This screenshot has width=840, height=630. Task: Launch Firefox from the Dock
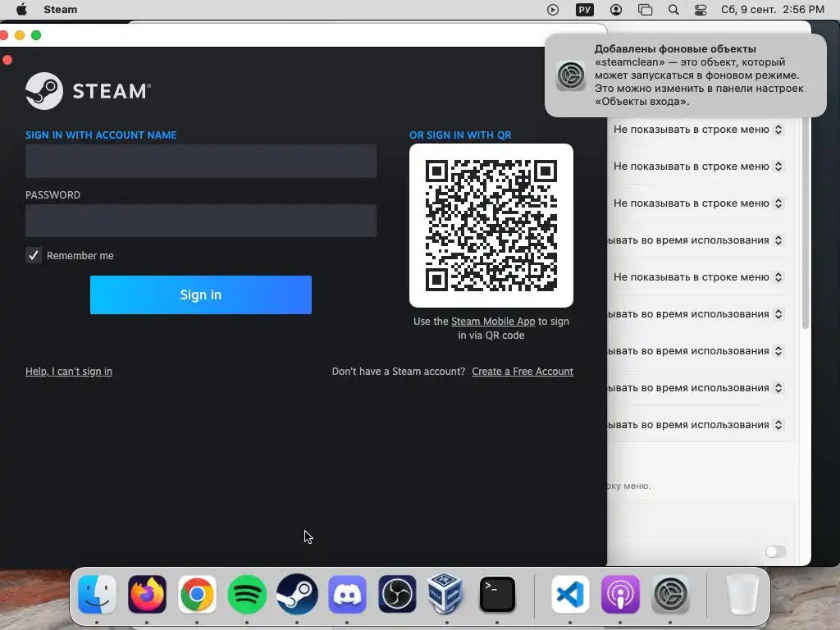(x=148, y=594)
